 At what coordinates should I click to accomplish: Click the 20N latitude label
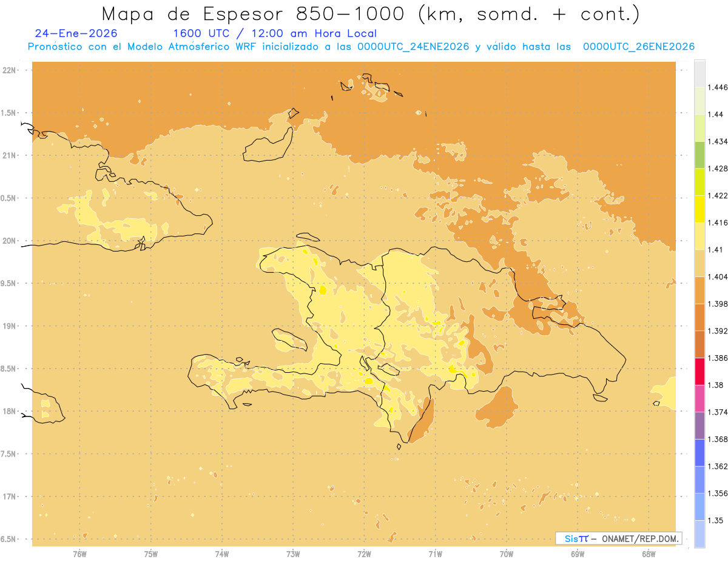(x=9, y=241)
